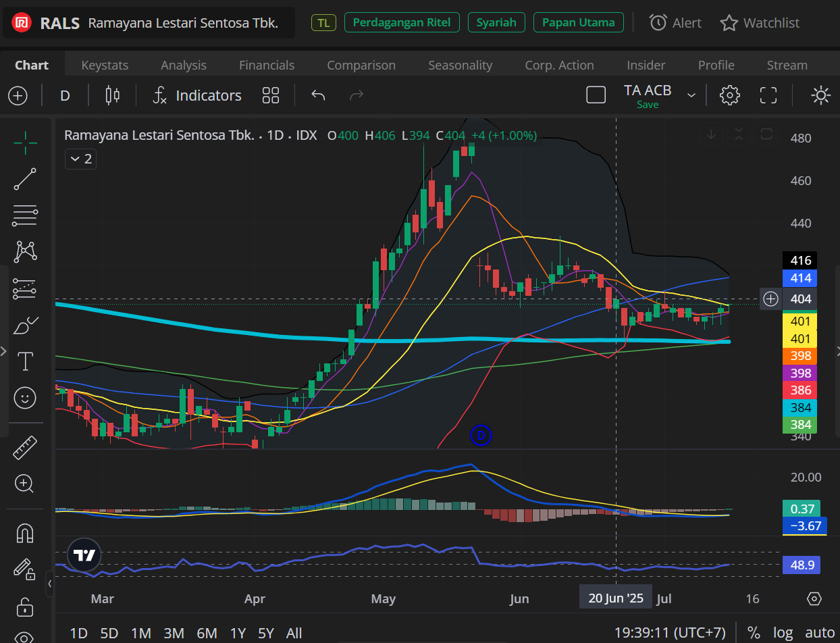Select the trend line drawing tool
The image size is (840, 643).
pos(25,178)
